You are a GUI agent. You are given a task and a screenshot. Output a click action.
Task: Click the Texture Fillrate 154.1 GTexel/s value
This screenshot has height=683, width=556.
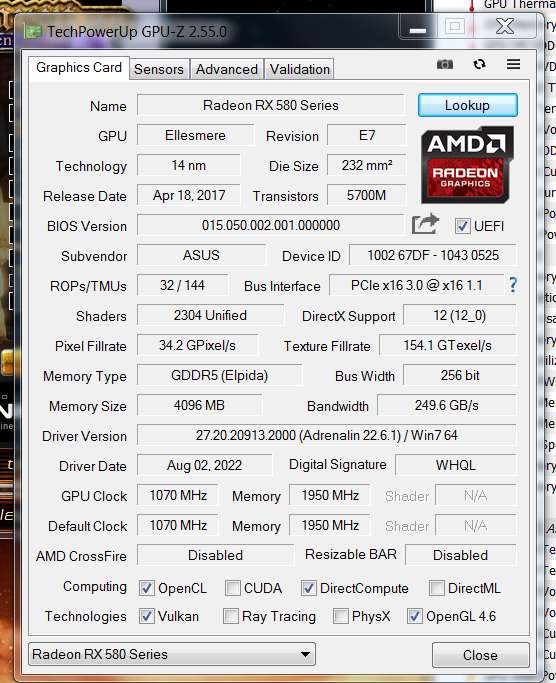point(448,345)
